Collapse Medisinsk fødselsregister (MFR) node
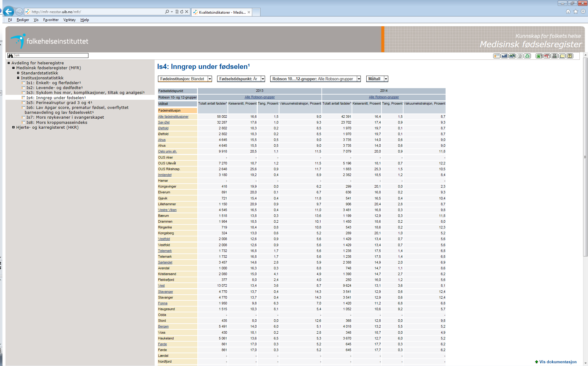This screenshot has height=366, width=588. click(x=13, y=68)
